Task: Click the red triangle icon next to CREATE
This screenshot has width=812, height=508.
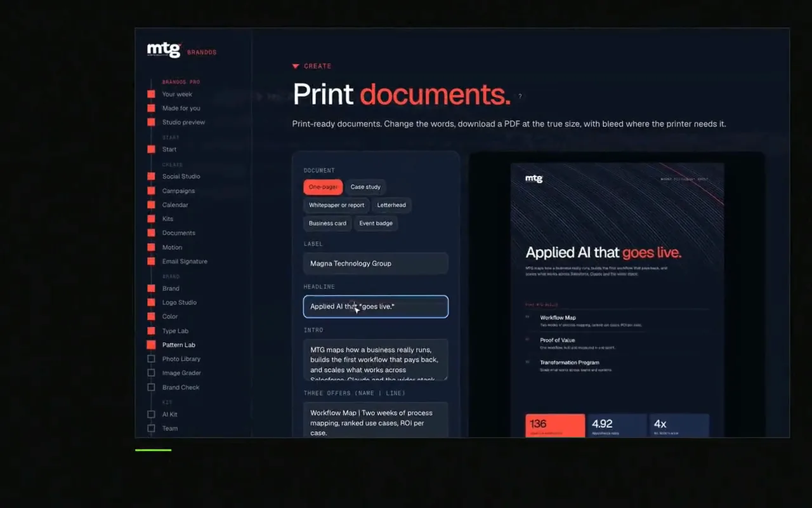Action: click(x=296, y=66)
